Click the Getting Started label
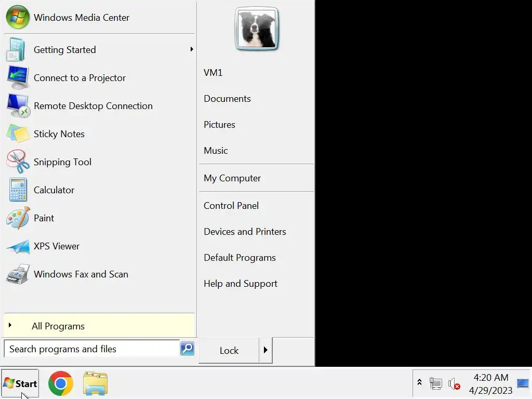 [x=65, y=50]
